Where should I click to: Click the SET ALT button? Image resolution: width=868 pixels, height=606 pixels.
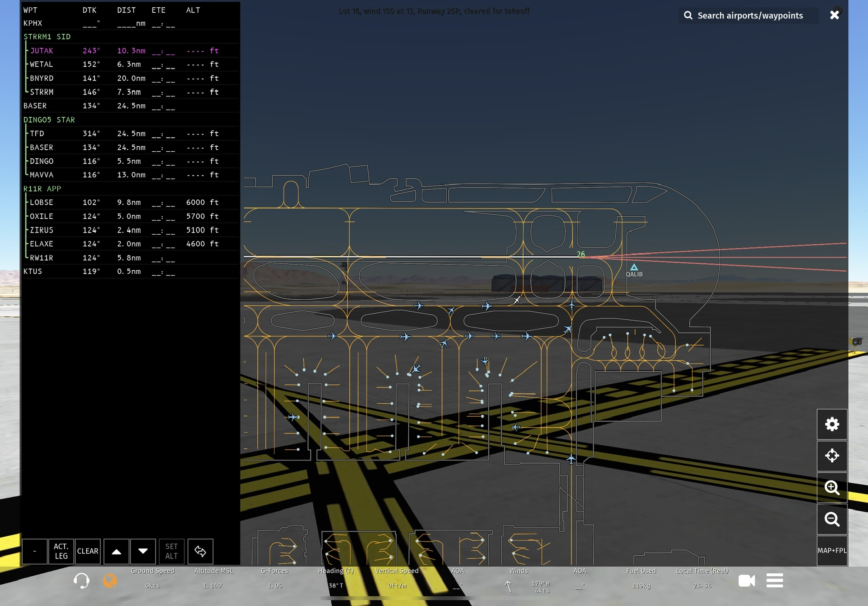click(x=171, y=551)
